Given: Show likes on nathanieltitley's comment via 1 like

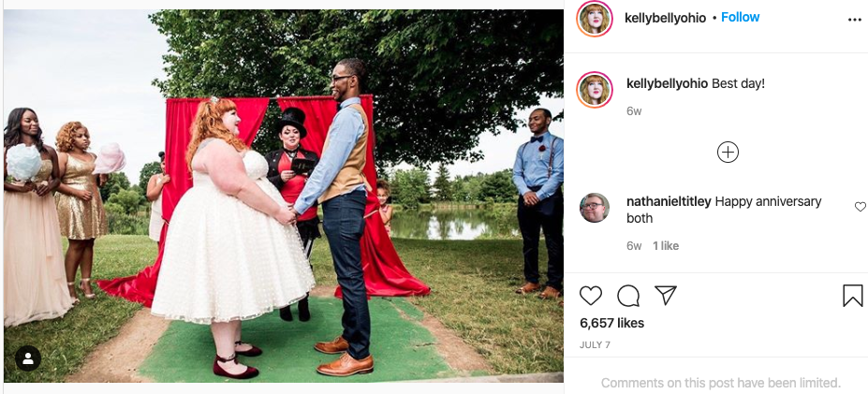Looking at the screenshot, I should [x=666, y=246].
